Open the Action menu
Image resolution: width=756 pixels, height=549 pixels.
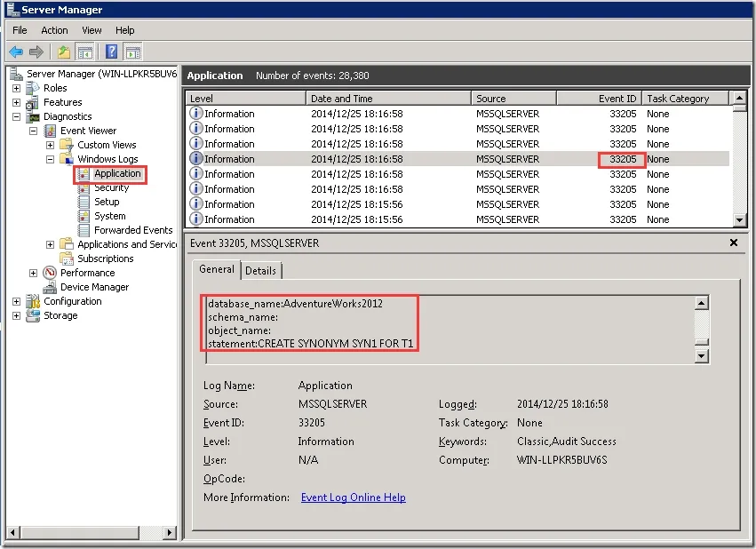click(54, 30)
